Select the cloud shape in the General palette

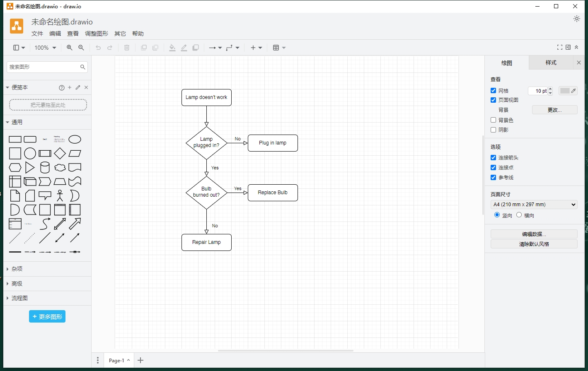pos(60,168)
